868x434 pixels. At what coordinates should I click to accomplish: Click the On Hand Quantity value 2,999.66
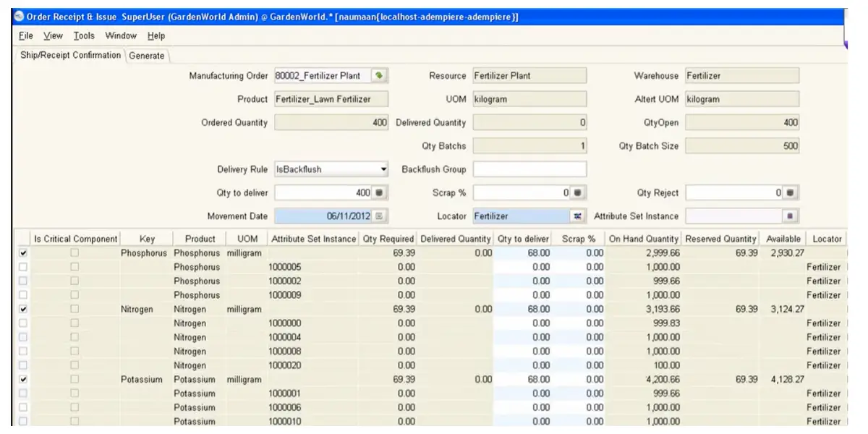(x=663, y=253)
